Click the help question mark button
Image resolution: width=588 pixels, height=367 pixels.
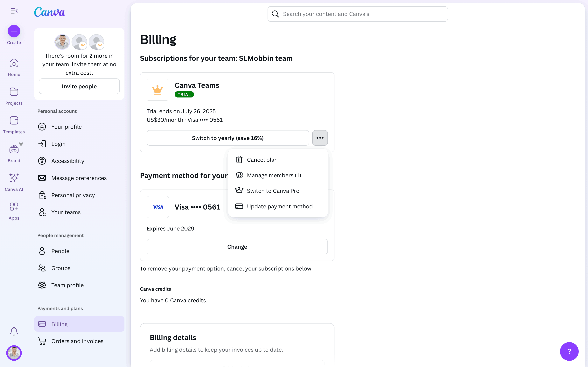click(x=569, y=351)
